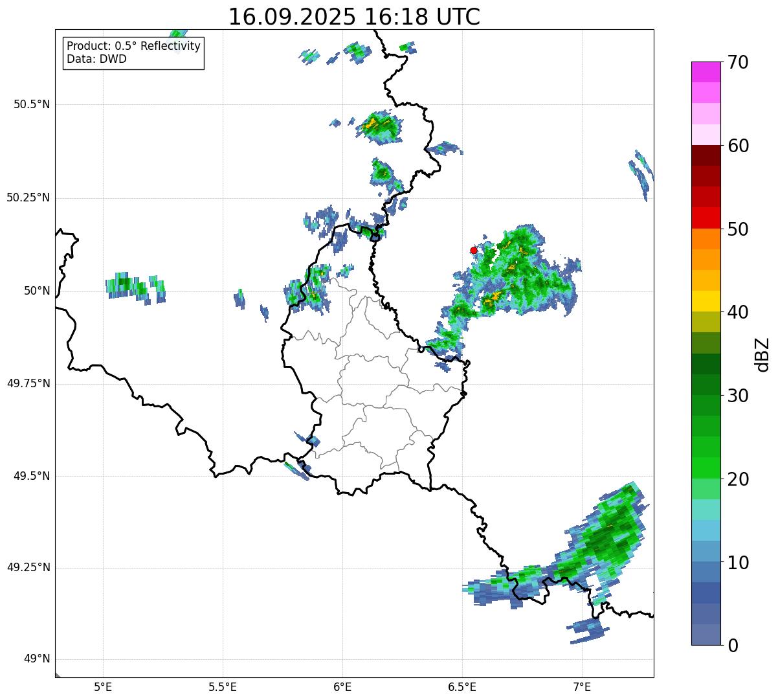
Task: Click the title 16.09.2025 16:18 UTC
Action: click(354, 16)
